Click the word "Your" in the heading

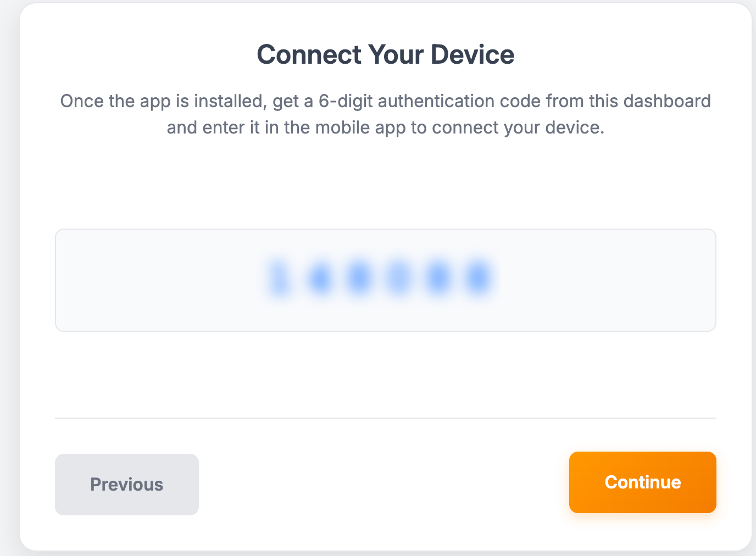coord(396,55)
